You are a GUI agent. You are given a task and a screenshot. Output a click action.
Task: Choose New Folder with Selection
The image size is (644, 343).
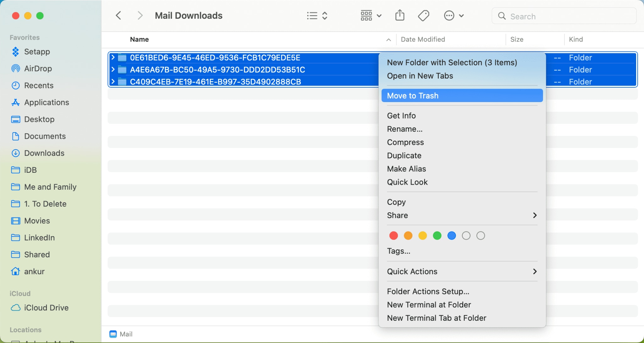click(452, 63)
